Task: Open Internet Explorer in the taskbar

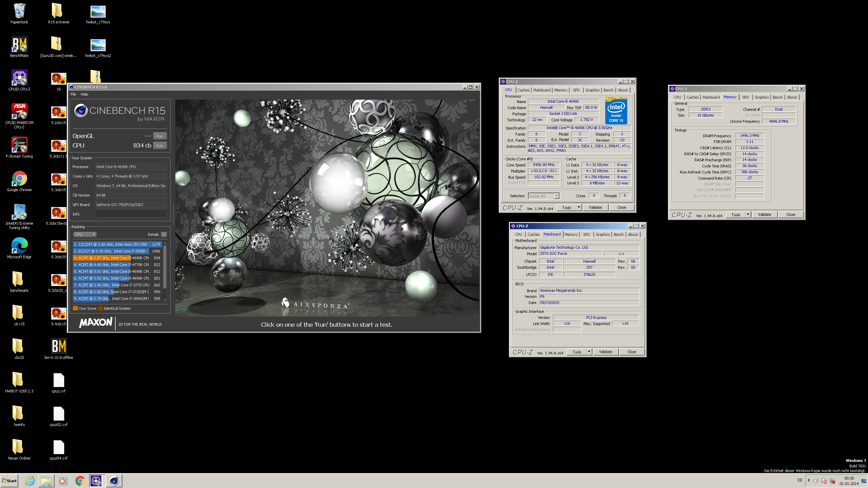Action: tap(30, 481)
